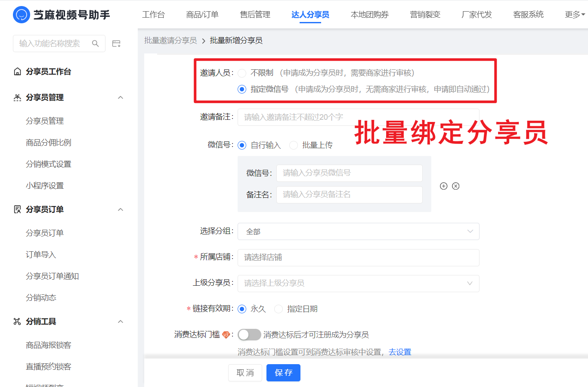The height and width of the screenshot is (387, 588).
Task: Open 分销动态 in sidebar
Action: click(x=41, y=298)
